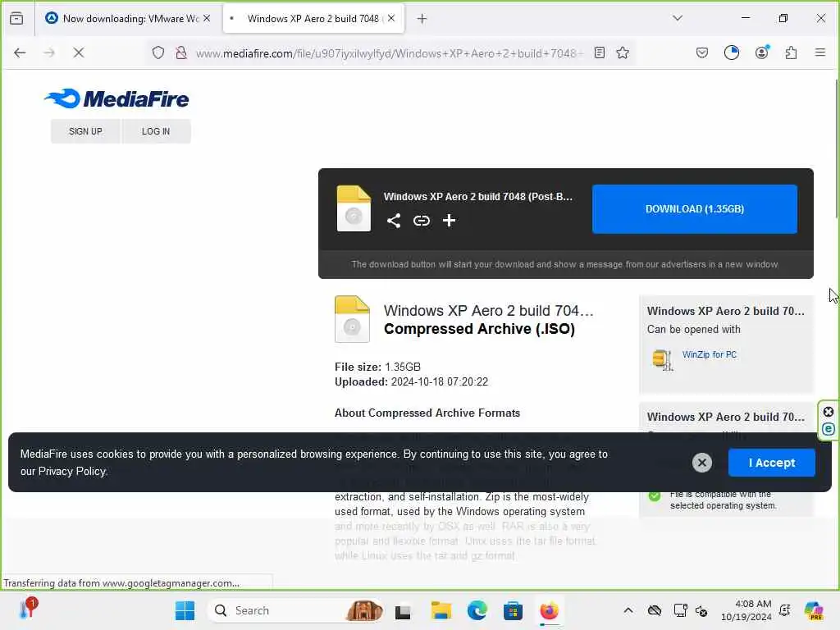
Task: Share the file with the share icon
Action: tap(394, 221)
